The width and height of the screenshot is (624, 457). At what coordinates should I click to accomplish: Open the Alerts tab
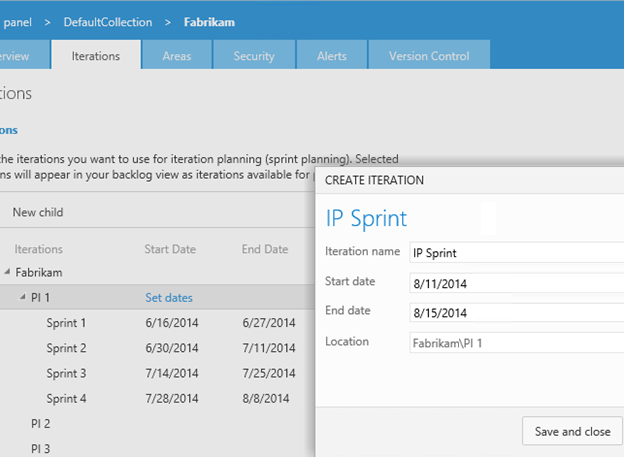click(332, 56)
